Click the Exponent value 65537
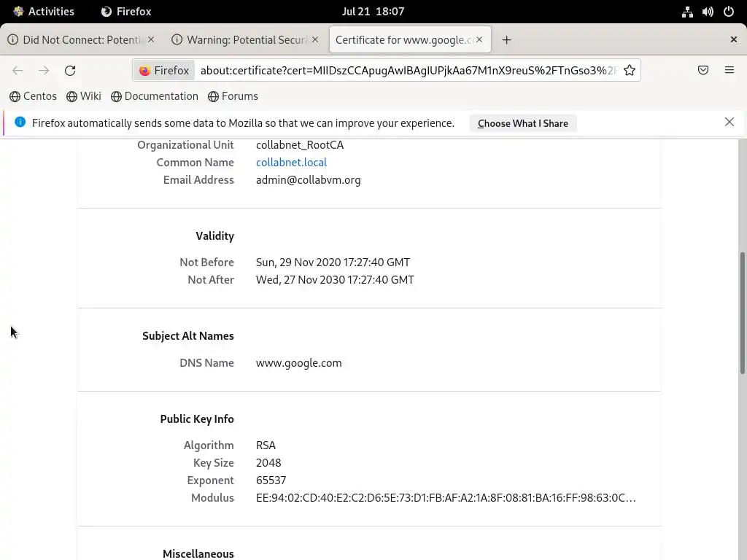 [x=271, y=481]
